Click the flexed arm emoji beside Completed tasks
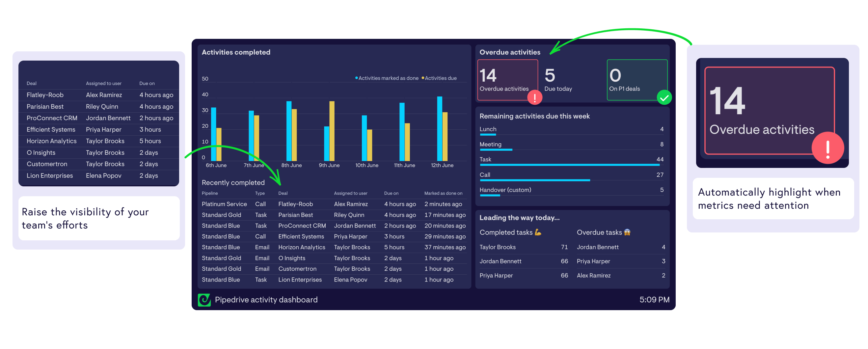Image resolution: width=868 pixels, height=349 pixels. [538, 232]
